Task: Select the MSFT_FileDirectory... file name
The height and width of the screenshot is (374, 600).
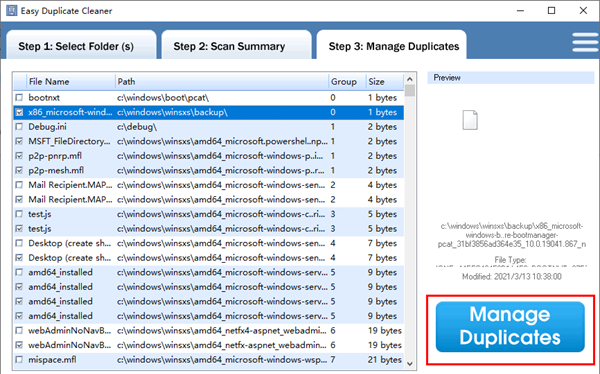Action: 69,141
